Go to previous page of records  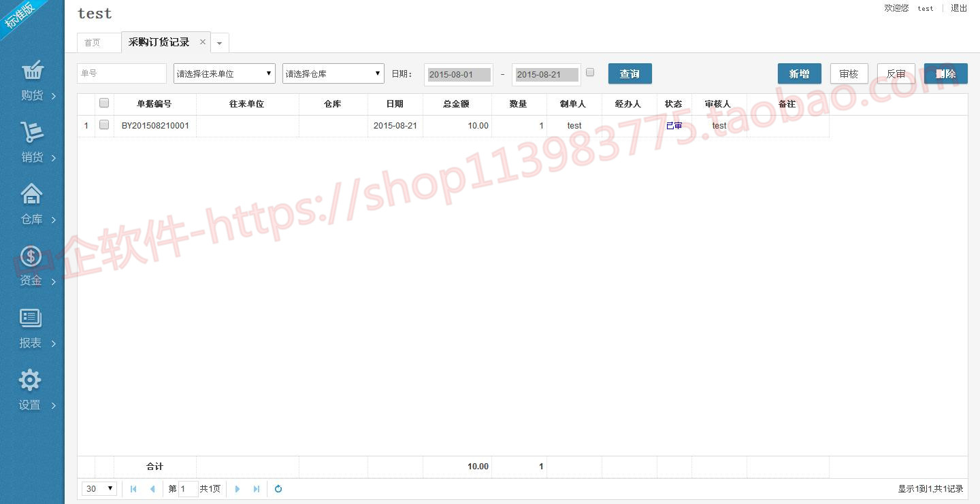point(152,488)
